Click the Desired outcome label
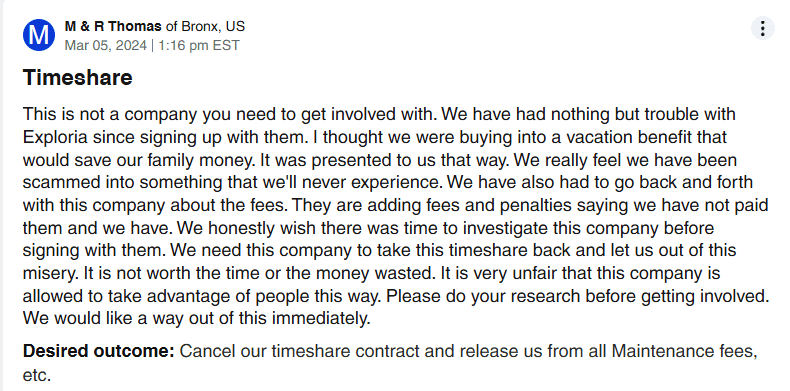790x391 pixels. [x=99, y=351]
